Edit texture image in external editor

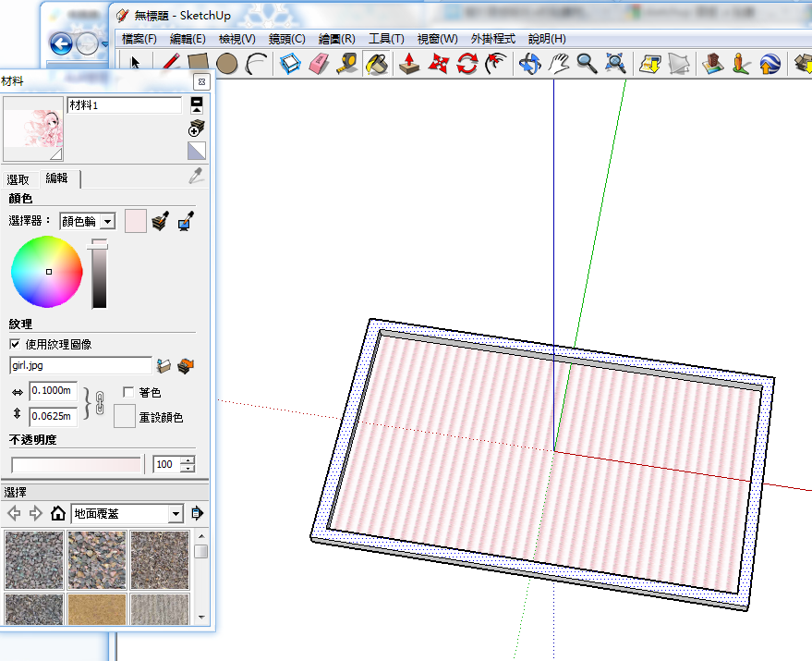pyautogui.click(x=186, y=365)
